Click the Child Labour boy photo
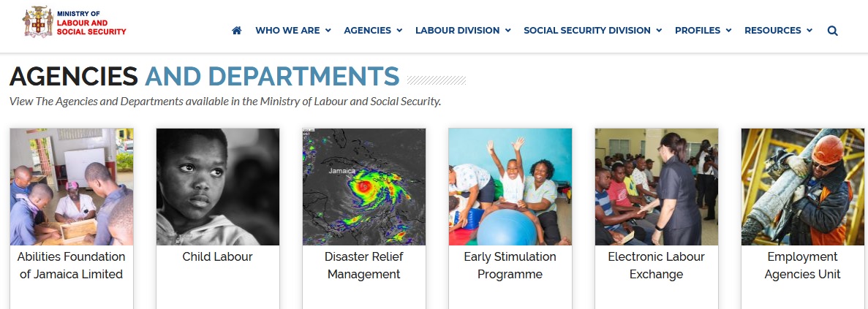This screenshot has width=868, height=309. [218, 186]
